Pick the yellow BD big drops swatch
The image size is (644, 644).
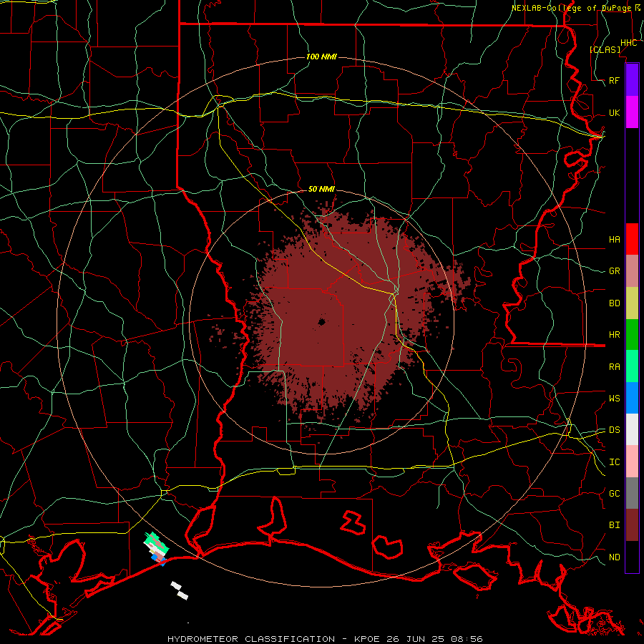(x=632, y=303)
